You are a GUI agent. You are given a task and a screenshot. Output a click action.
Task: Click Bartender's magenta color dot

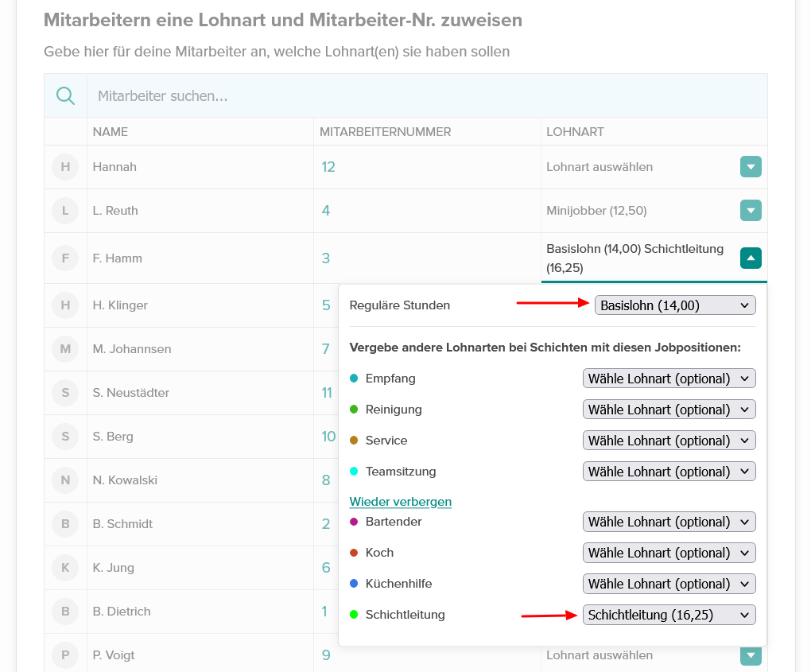tap(354, 522)
